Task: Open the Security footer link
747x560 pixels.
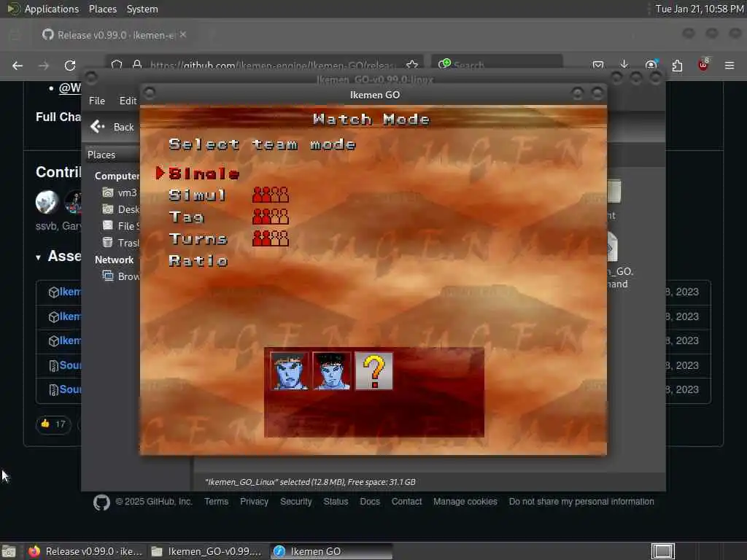Action: 296,502
